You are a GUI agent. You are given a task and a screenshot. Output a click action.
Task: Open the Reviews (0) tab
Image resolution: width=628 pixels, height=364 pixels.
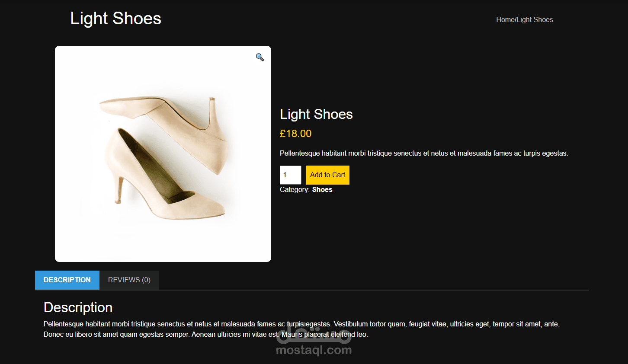pyautogui.click(x=129, y=280)
